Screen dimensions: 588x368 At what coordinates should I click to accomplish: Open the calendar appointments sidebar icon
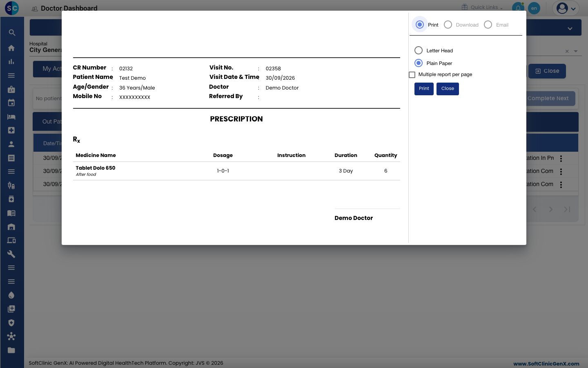[11, 103]
